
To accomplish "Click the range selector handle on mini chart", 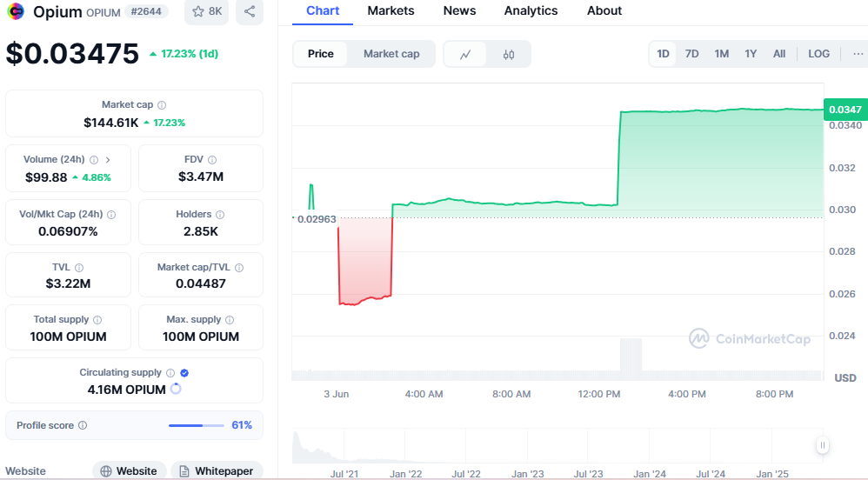I will pyautogui.click(x=823, y=445).
